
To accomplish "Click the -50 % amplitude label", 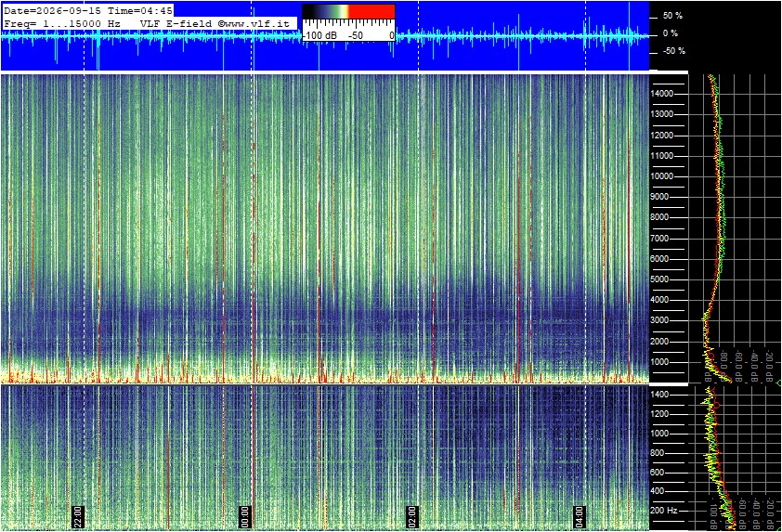I will [x=674, y=51].
